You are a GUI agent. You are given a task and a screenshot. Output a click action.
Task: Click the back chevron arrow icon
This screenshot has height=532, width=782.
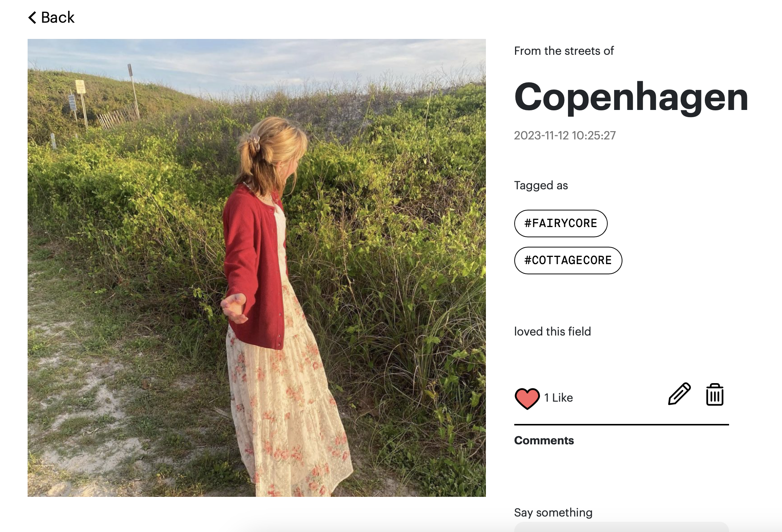[33, 17]
